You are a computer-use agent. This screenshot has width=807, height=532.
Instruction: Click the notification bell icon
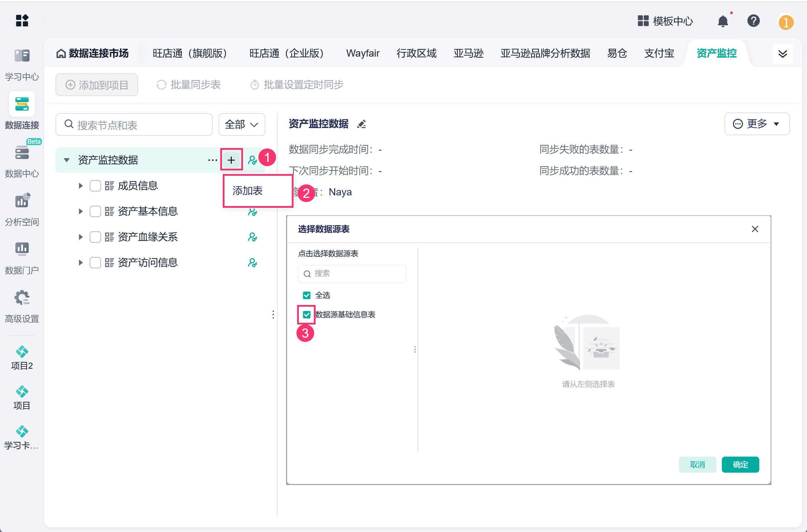tap(723, 21)
